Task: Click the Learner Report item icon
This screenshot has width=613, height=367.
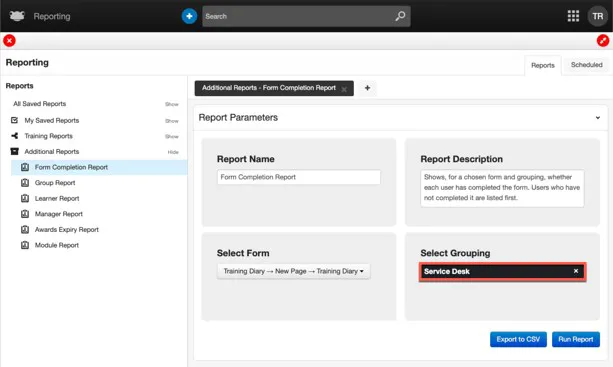Action: pyautogui.click(x=25, y=198)
